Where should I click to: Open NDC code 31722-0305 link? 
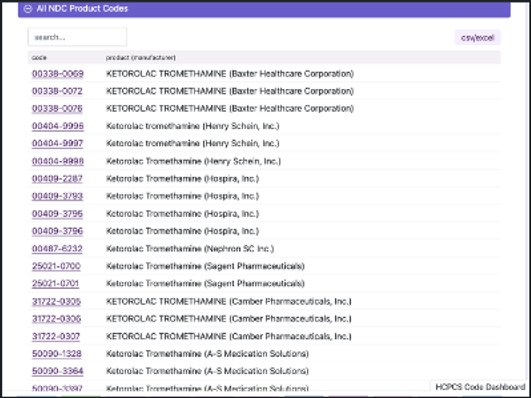[x=57, y=301]
